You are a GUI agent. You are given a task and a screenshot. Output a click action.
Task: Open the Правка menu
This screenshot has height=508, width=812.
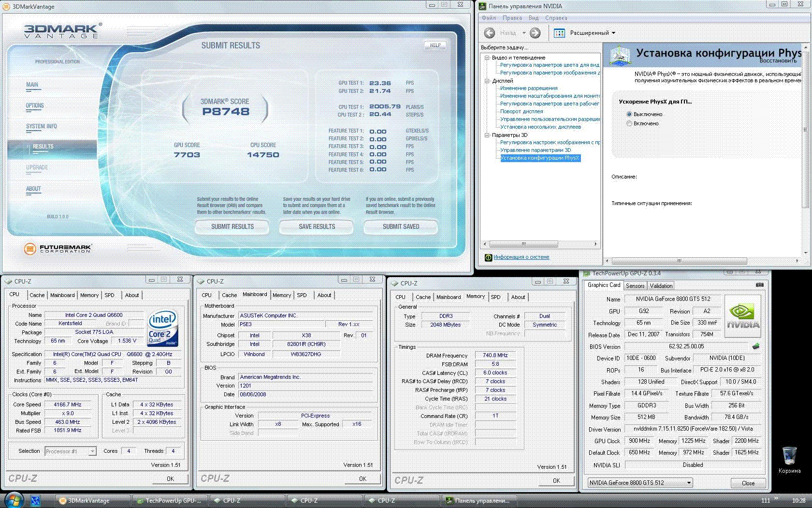point(512,18)
